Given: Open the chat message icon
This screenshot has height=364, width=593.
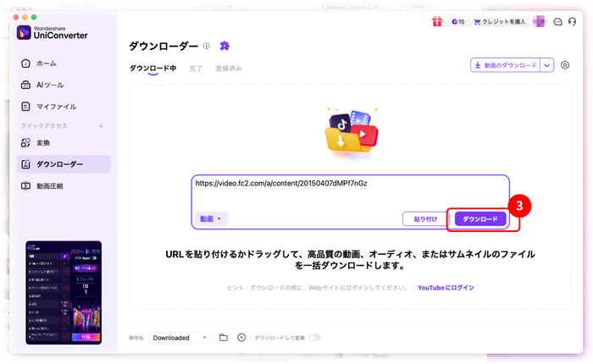Looking at the screenshot, I should click(557, 22).
